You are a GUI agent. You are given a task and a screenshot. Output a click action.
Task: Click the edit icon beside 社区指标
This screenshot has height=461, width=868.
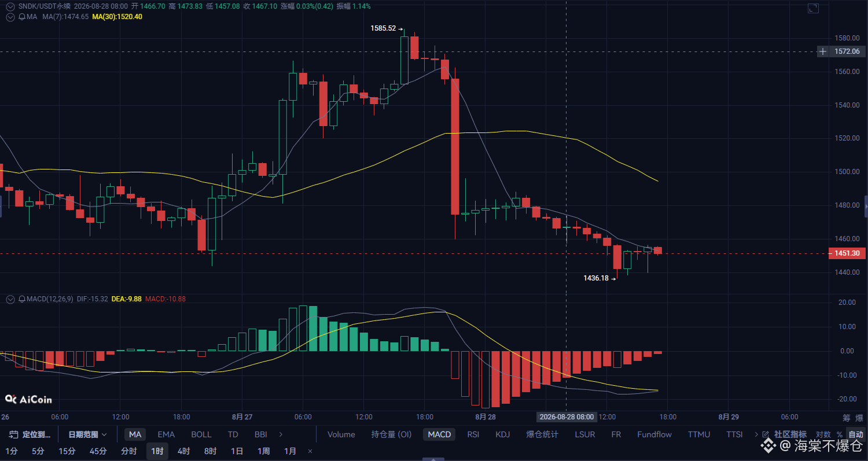[x=766, y=434]
